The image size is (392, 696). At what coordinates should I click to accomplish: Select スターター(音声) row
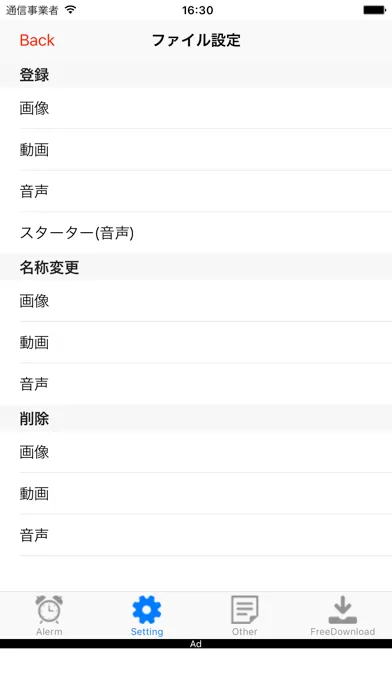(196, 233)
